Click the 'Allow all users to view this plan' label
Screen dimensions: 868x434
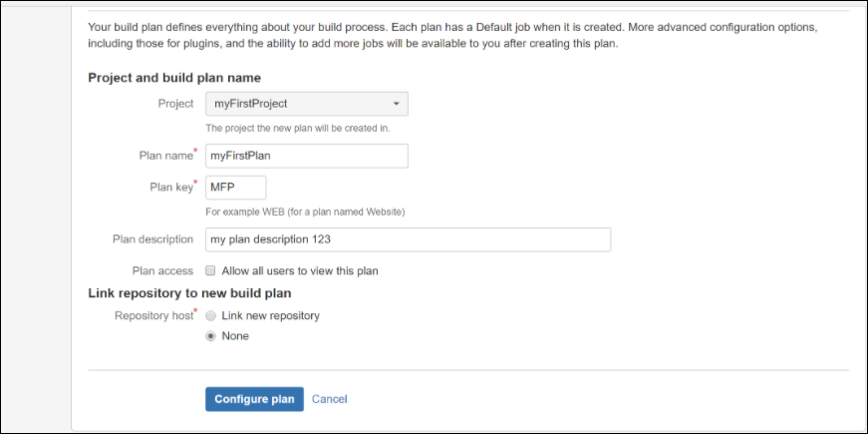[300, 270]
